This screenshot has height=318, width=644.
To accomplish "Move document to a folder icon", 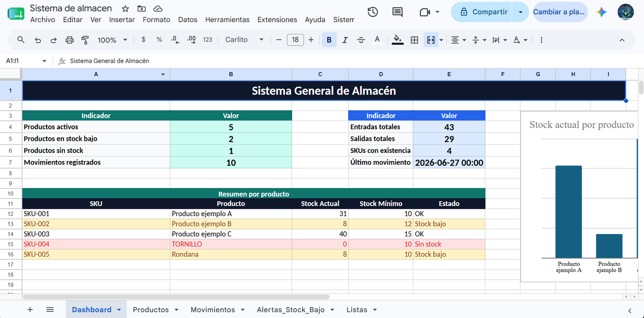I will [x=142, y=8].
